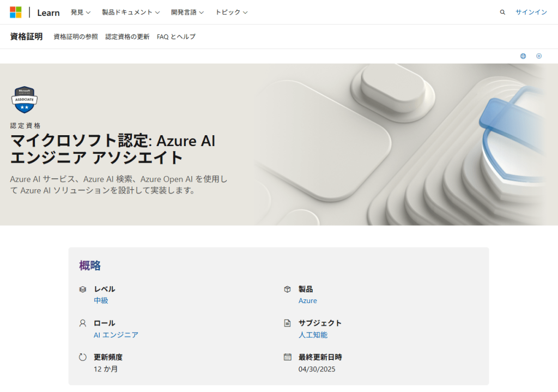Click the 製品 label
This screenshot has width=558, height=392.
(x=305, y=289)
